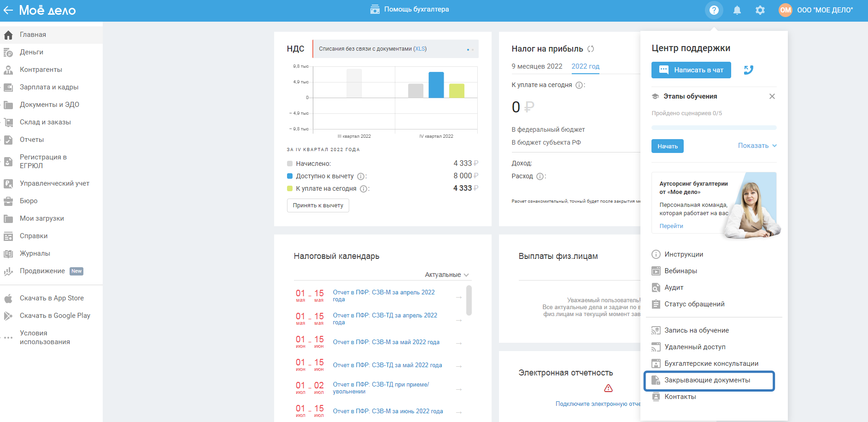This screenshot has height=422, width=868.
Task: Click the Склад и заказы sidebar icon
Action: click(x=8, y=123)
